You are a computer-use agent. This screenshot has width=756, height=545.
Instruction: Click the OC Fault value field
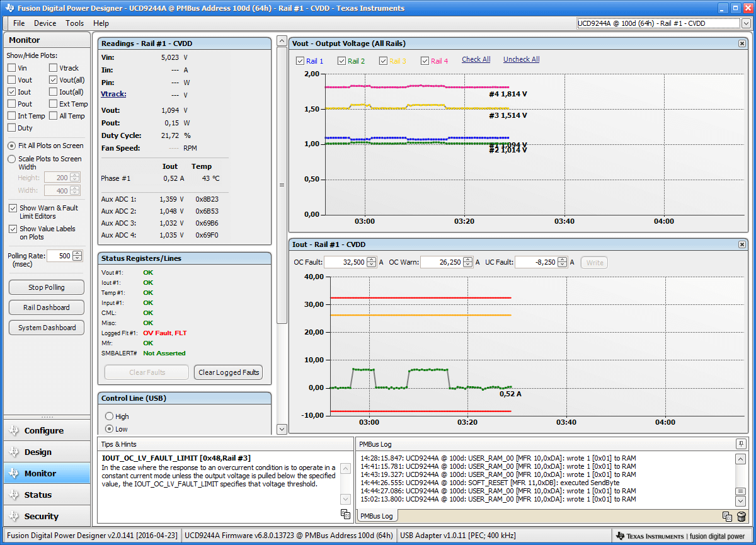345,262
